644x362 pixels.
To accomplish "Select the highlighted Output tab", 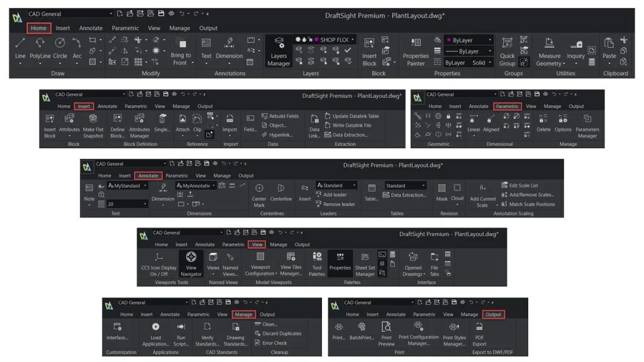I will coord(493,314).
